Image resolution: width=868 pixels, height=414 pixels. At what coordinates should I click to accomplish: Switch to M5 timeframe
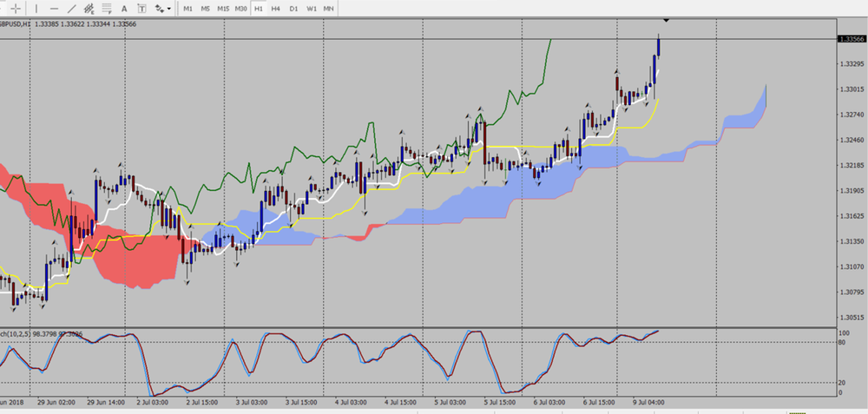[x=206, y=9]
